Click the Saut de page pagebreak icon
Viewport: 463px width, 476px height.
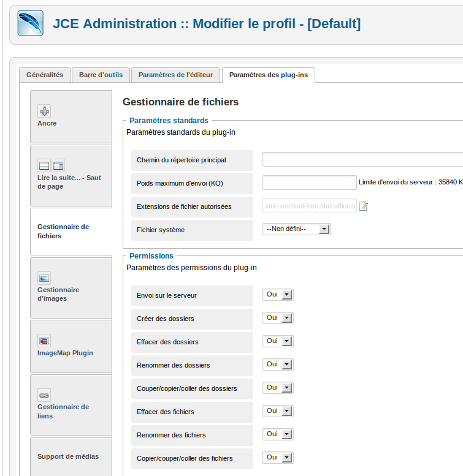pyautogui.click(x=58, y=165)
